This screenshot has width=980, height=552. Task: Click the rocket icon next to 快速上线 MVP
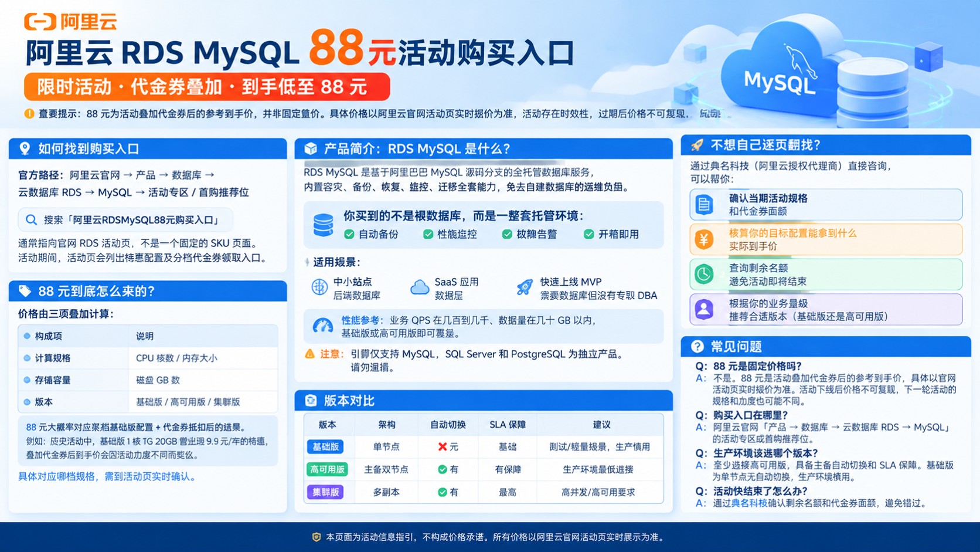click(x=525, y=287)
